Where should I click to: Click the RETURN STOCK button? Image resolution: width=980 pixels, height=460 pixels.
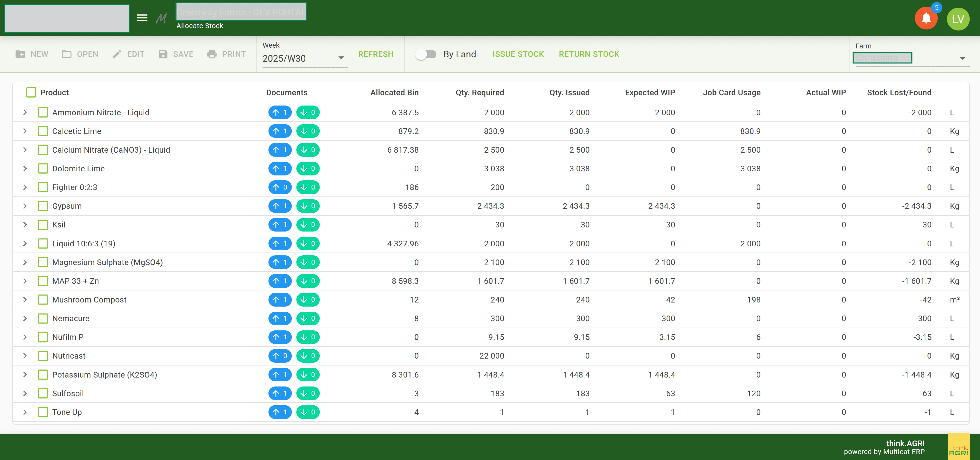588,54
